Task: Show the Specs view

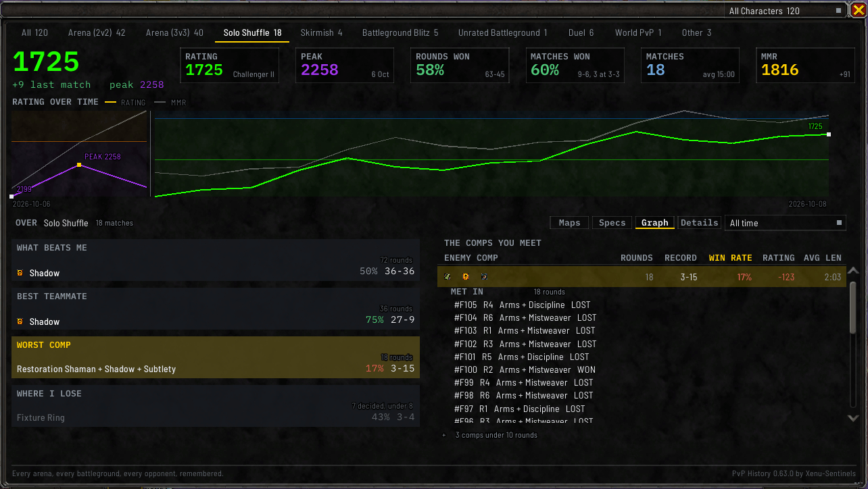Action: 612,223
